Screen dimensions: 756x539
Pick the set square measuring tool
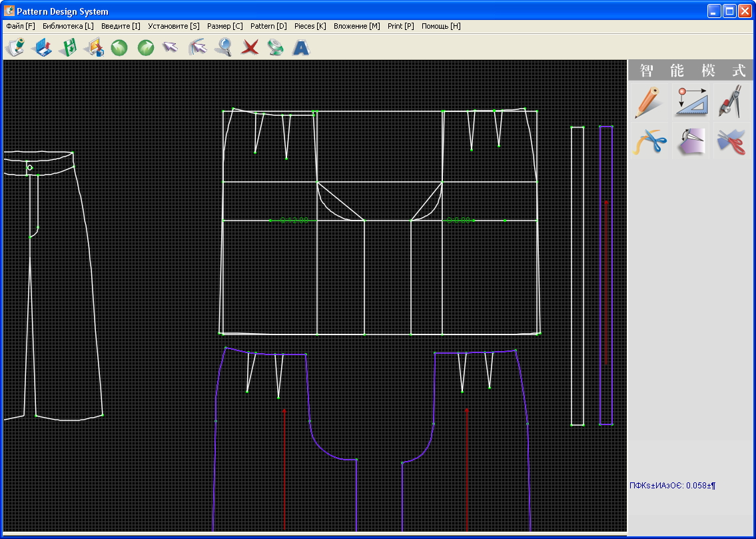click(x=691, y=101)
